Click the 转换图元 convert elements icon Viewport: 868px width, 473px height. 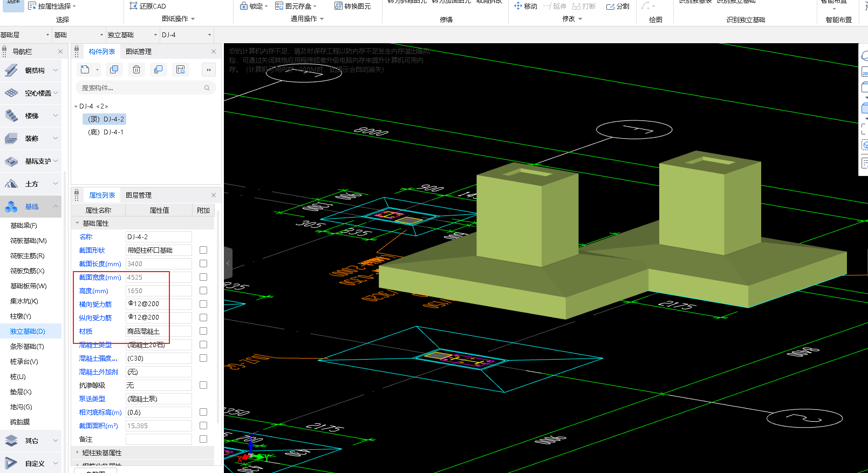click(338, 6)
